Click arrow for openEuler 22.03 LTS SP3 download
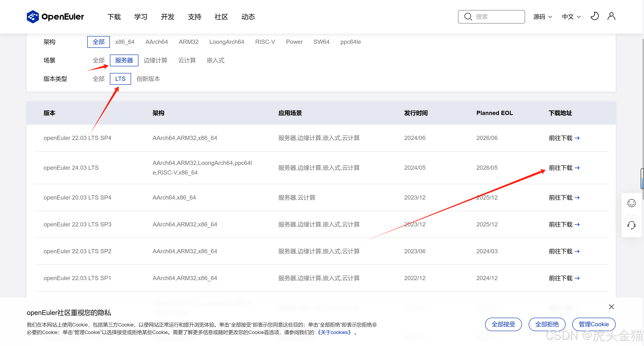 (x=577, y=225)
